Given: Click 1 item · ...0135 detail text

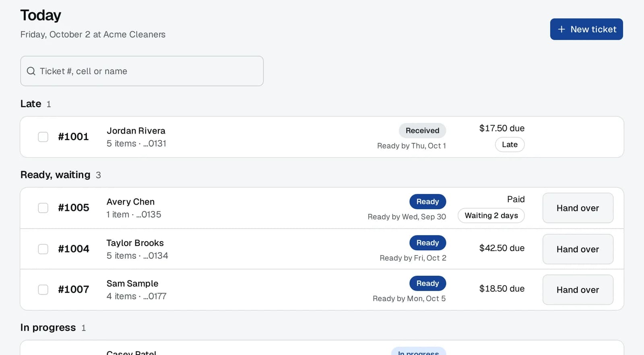Looking at the screenshot, I should pyautogui.click(x=134, y=215).
